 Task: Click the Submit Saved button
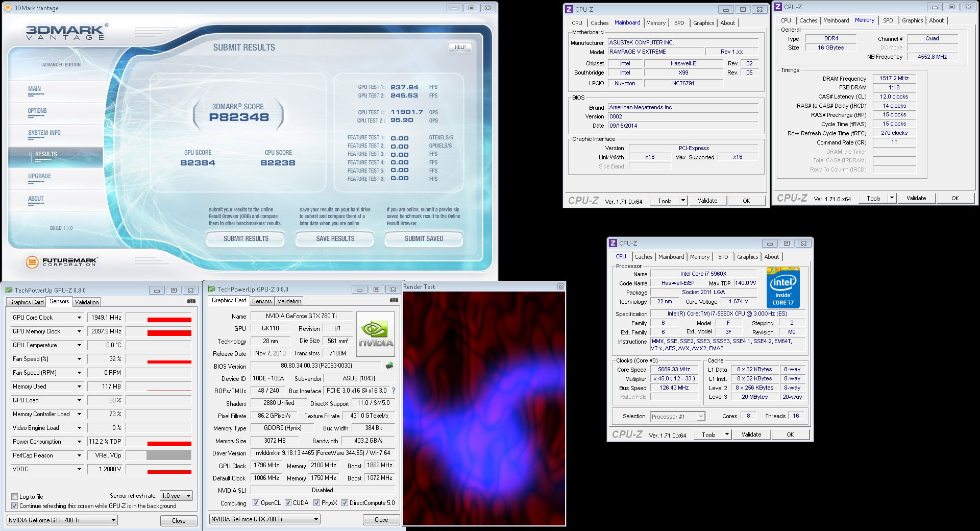(424, 238)
